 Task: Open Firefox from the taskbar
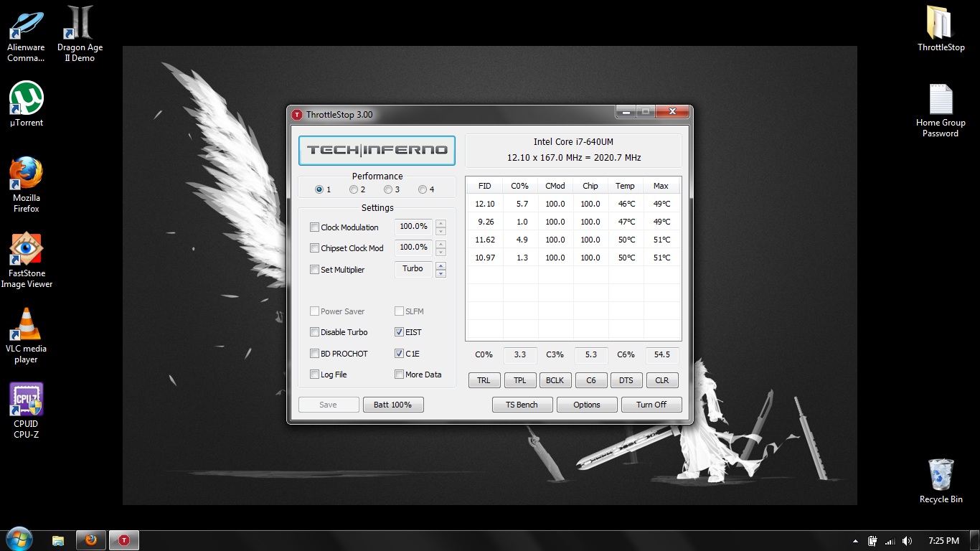(x=90, y=540)
